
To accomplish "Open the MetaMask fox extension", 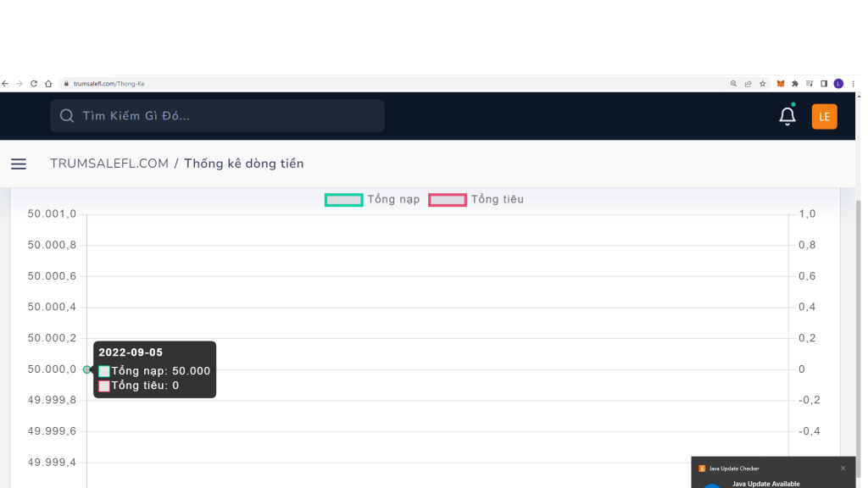I will pos(781,84).
